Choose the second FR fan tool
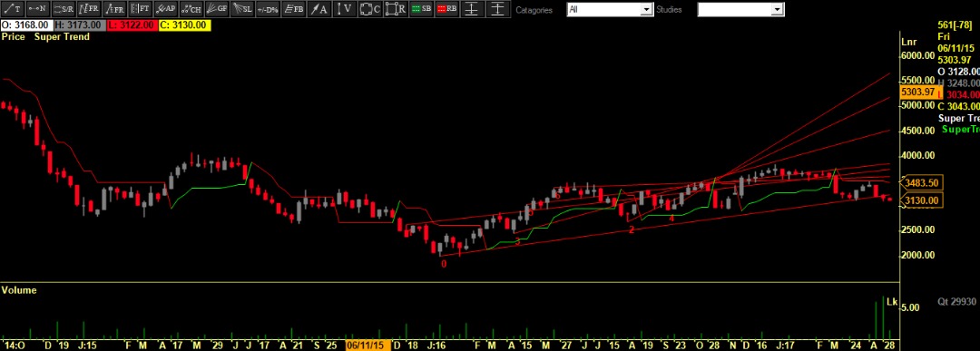The width and height of the screenshot is (980, 351). pos(115,9)
